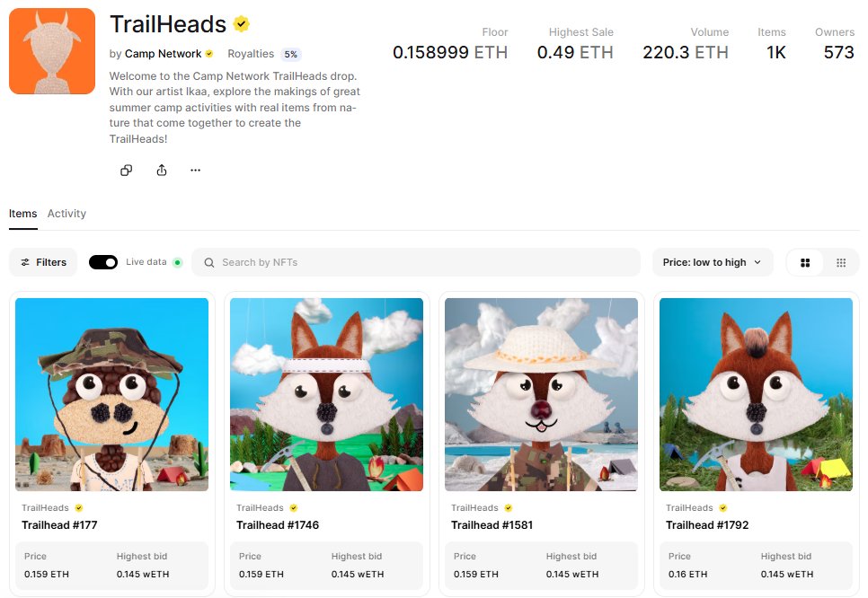This screenshot has width=868, height=598.
Task: Switch to small grid view icon
Action: [841, 263]
